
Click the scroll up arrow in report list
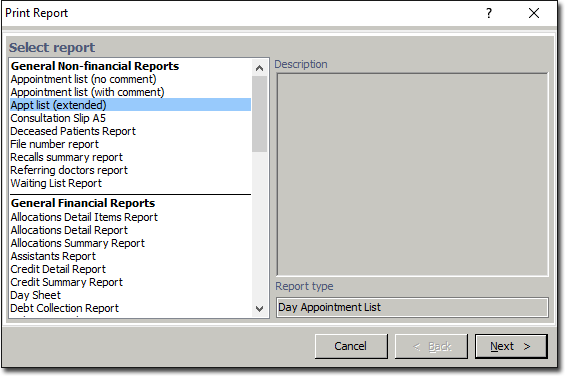[259, 68]
